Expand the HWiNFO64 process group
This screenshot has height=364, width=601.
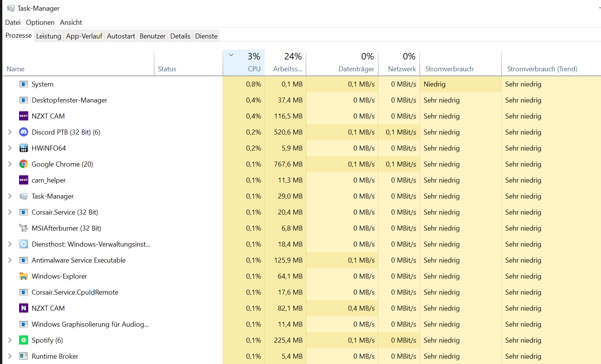click(10, 148)
